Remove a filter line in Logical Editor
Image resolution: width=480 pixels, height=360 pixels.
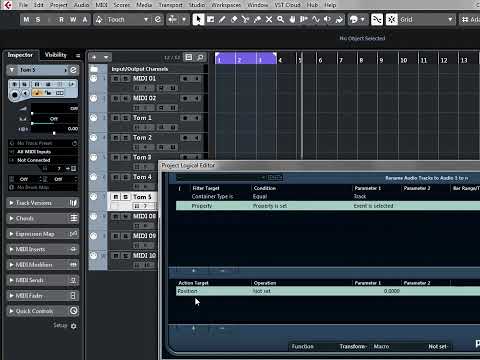(222, 270)
